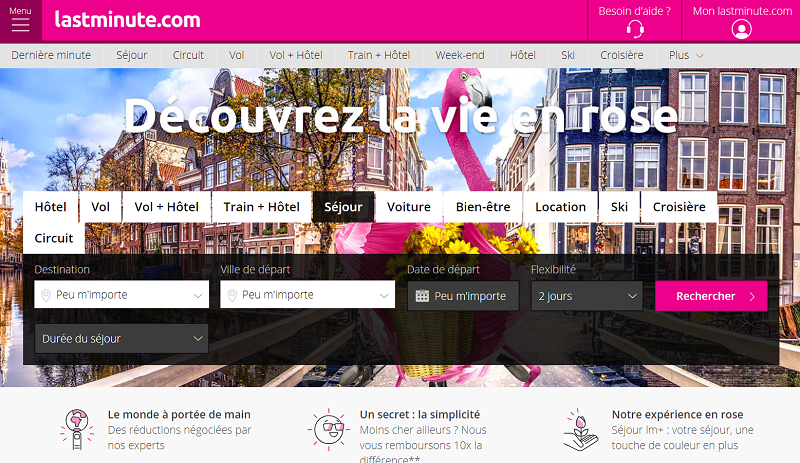The image size is (800, 463).
Task: Select the Bien-être search tab
Action: 483,207
